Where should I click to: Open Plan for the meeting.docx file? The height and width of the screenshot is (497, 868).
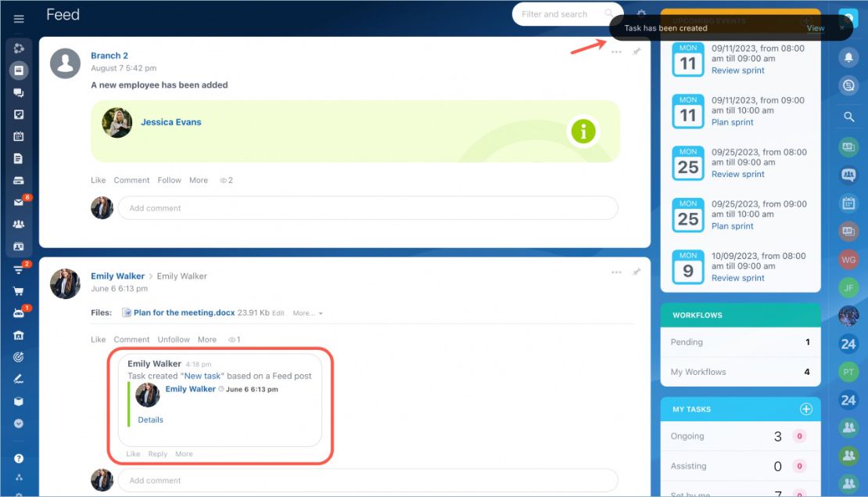pyautogui.click(x=184, y=312)
